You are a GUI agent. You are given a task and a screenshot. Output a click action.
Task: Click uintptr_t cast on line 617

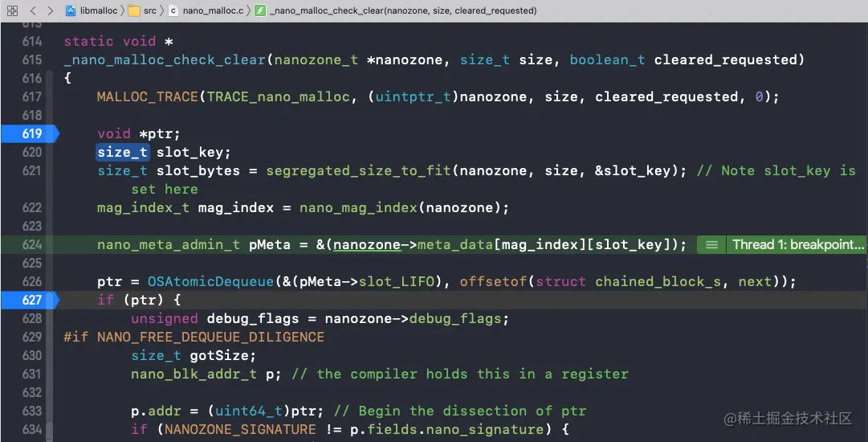coord(413,97)
